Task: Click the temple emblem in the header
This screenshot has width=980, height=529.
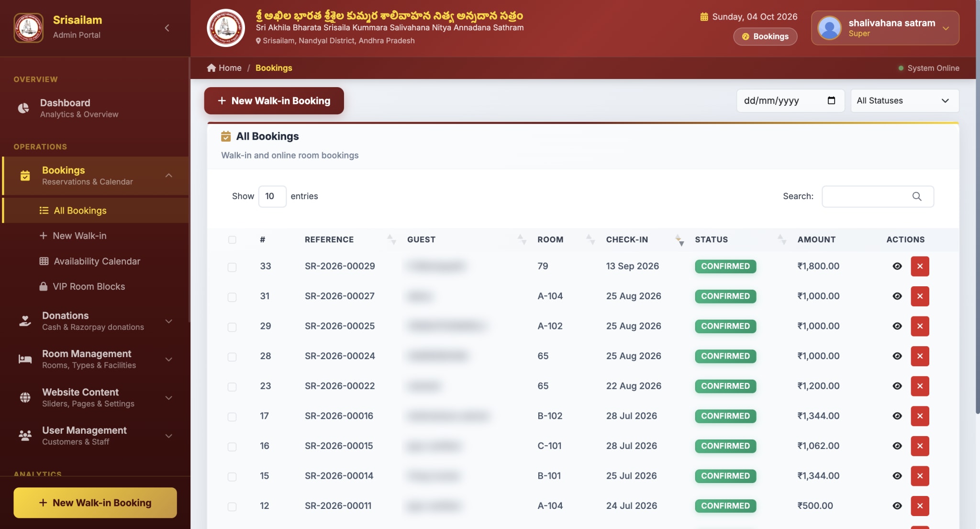Action: 226,28
